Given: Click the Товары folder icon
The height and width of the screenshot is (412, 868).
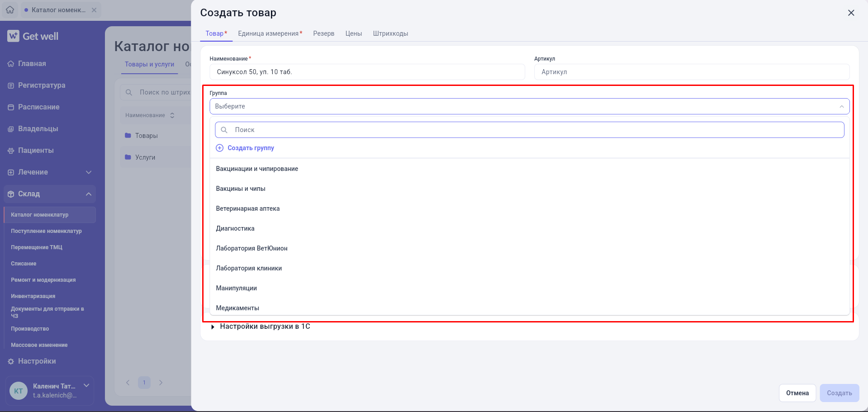Looking at the screenshot, I should tap(128, 135).
